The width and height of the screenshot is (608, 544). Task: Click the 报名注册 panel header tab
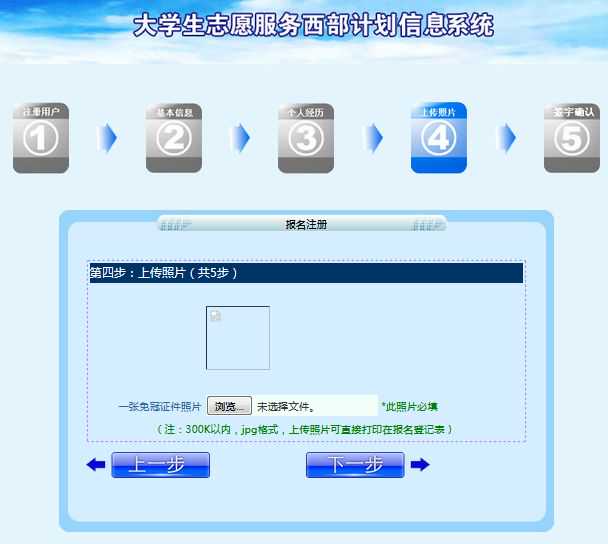pos(305,224)
